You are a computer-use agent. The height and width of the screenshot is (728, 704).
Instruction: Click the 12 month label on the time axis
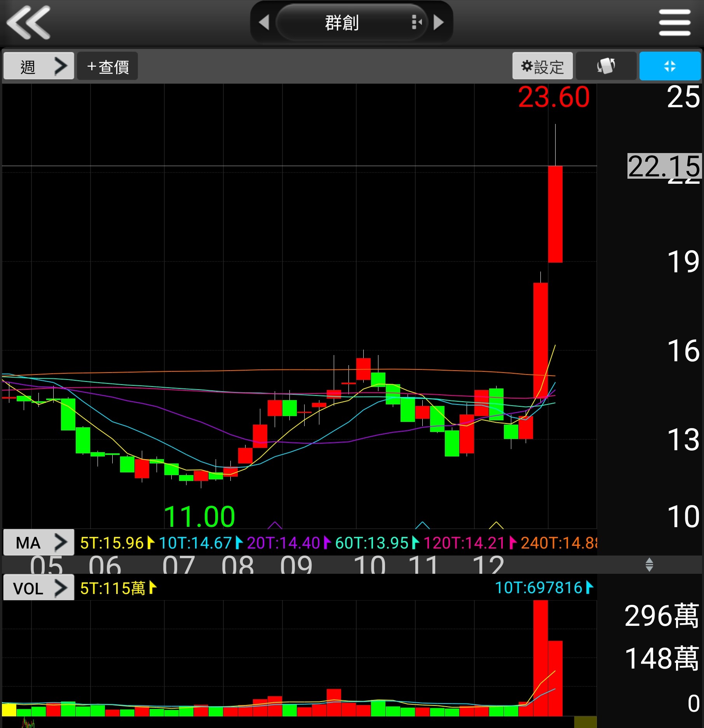coord(488,565)
